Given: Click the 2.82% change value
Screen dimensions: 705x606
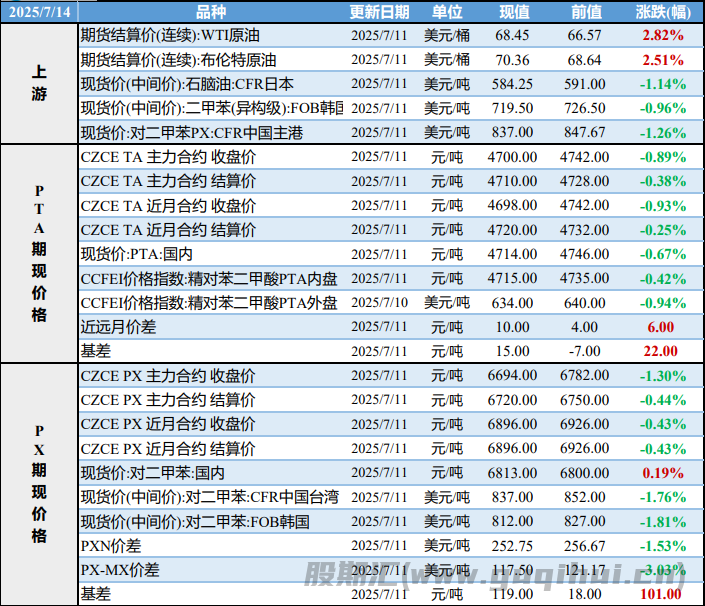Looking at the screenshot, I should tap(662, 35).
